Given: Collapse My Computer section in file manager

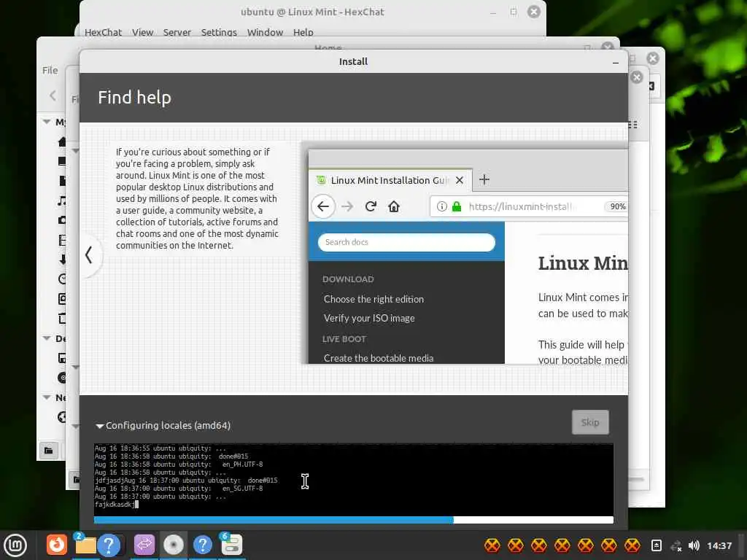Looking at the screenshot, I should point(47,122).
